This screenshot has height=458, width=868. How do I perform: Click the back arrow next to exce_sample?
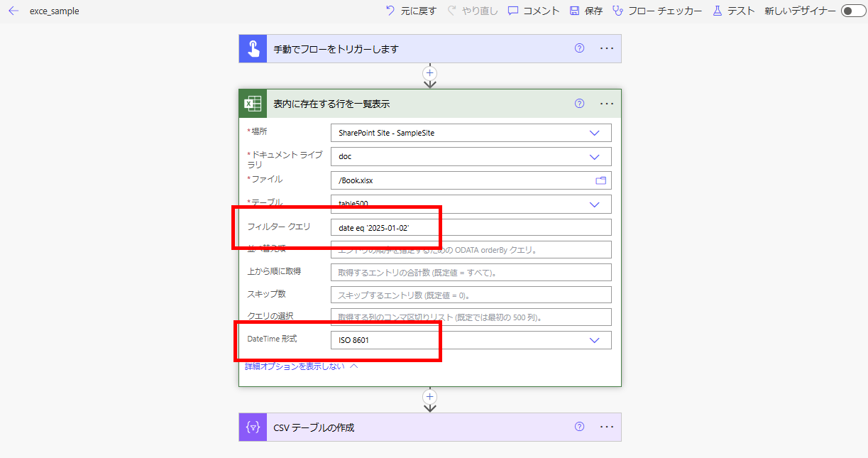pyautogui.click(x=13, y=11)
